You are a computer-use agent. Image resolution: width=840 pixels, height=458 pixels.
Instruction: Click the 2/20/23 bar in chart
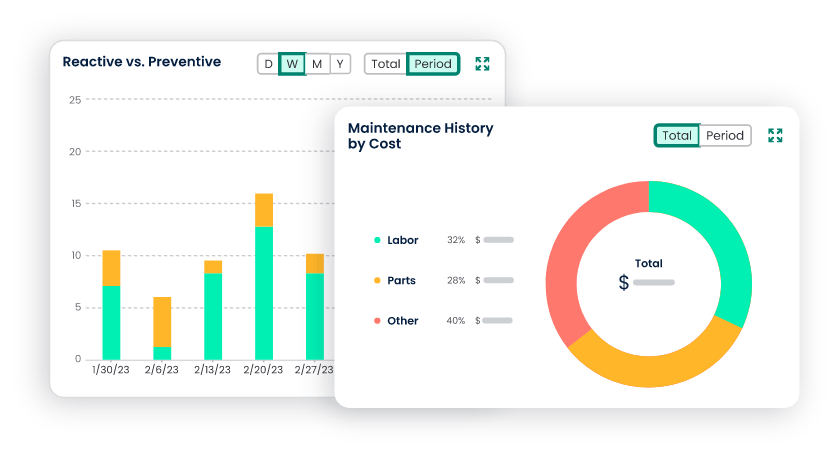[264, 276]
